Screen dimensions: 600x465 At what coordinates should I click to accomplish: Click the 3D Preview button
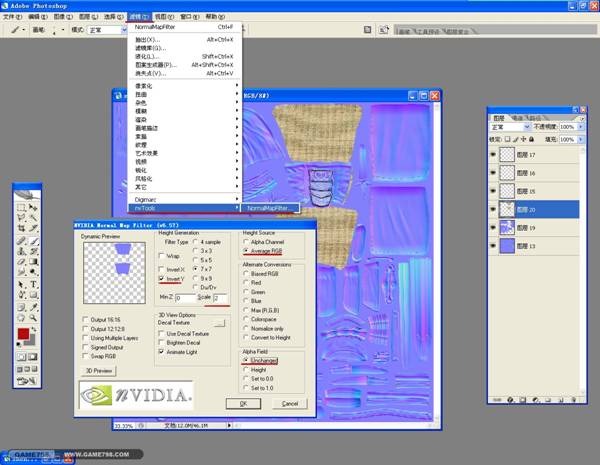pyautogui.click(x=99, y=371)
